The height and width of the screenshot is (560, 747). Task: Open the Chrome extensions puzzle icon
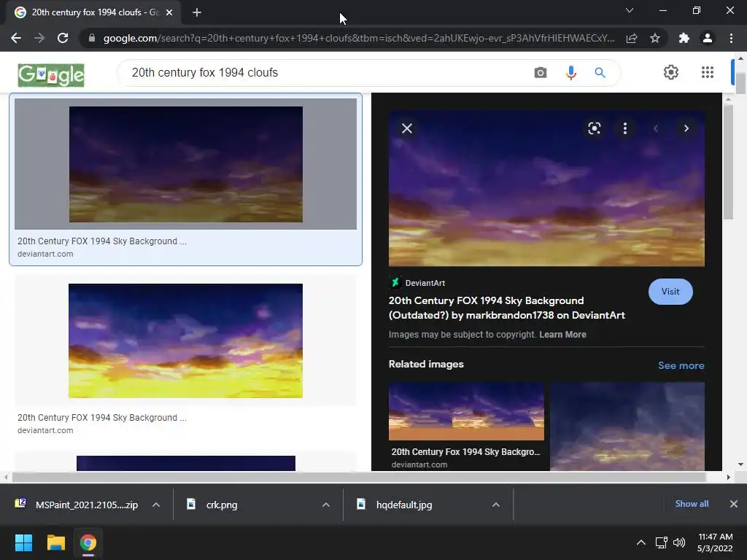pyautogui.click(x=684, y=38)
